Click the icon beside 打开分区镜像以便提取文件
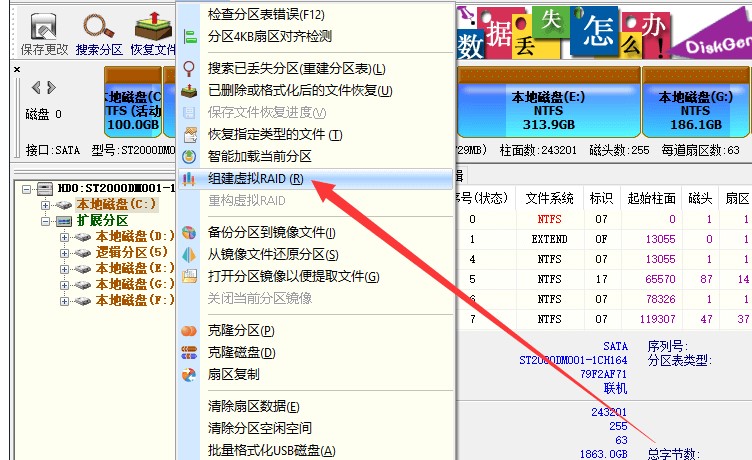The height and width of the screenshot is (460, 752). click(189, 276)
